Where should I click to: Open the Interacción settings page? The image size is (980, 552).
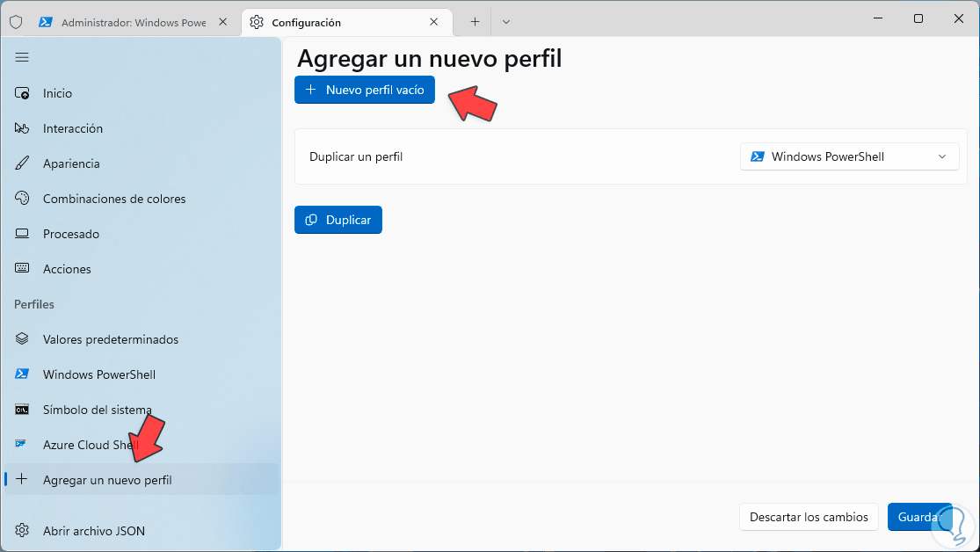pyautogui.click(x=142, y=128)
